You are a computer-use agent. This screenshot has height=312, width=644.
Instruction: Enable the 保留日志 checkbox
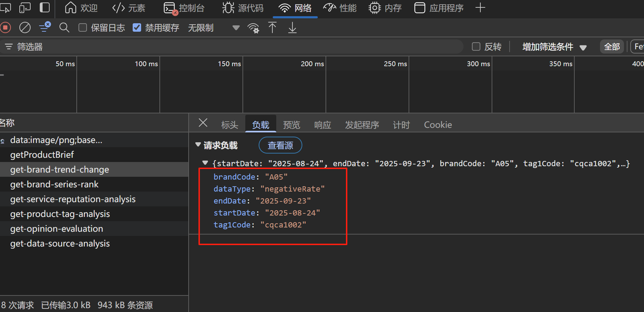pyautogui.click(x=83, y=27)
